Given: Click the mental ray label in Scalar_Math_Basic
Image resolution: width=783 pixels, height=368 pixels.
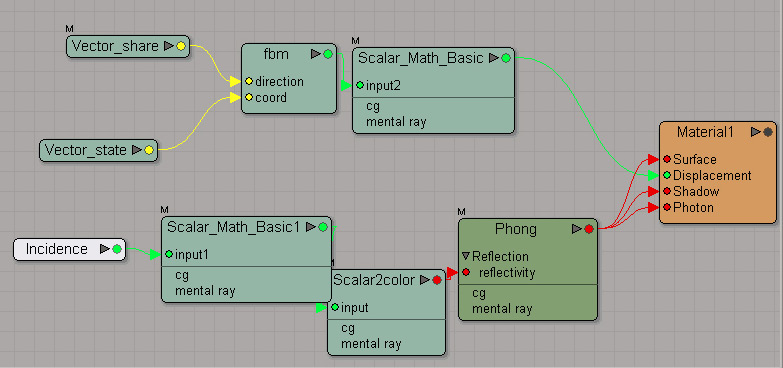Looking at the screenshot, I should [396, 122].
